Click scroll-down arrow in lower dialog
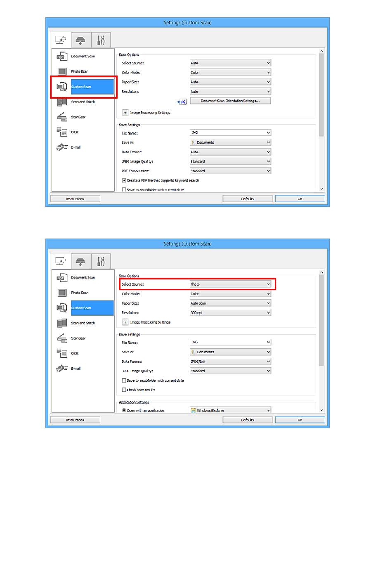Image resolution: width=392 pixels, height=565 pixels. 322,410
